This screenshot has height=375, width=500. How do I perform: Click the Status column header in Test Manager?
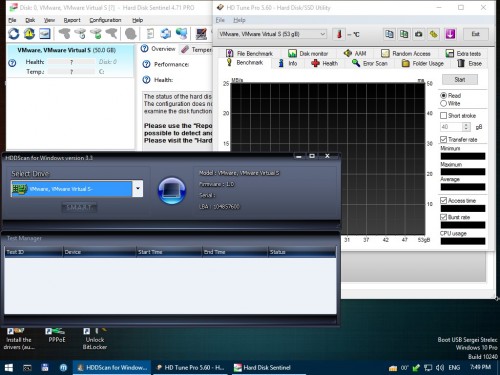(x=301, y=252)
